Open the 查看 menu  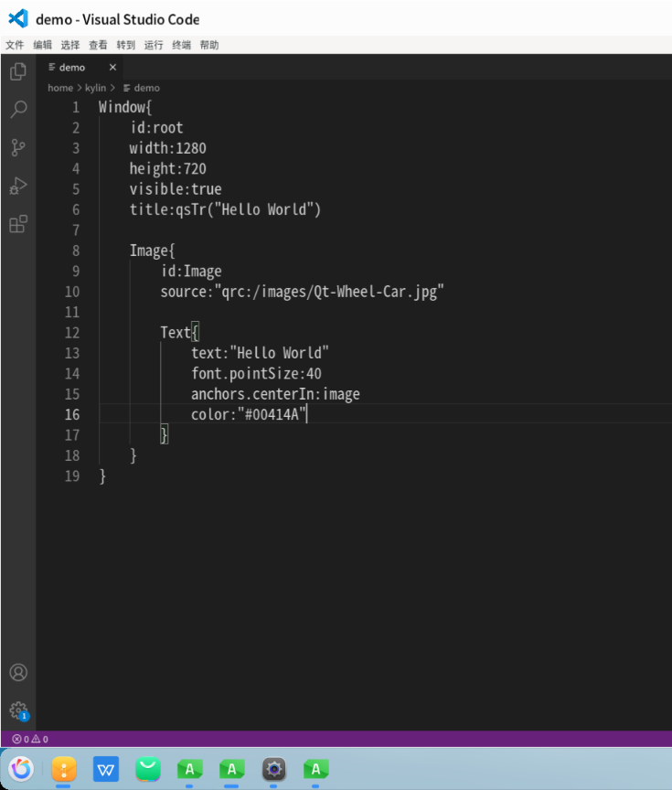click(x=98, y=45)
